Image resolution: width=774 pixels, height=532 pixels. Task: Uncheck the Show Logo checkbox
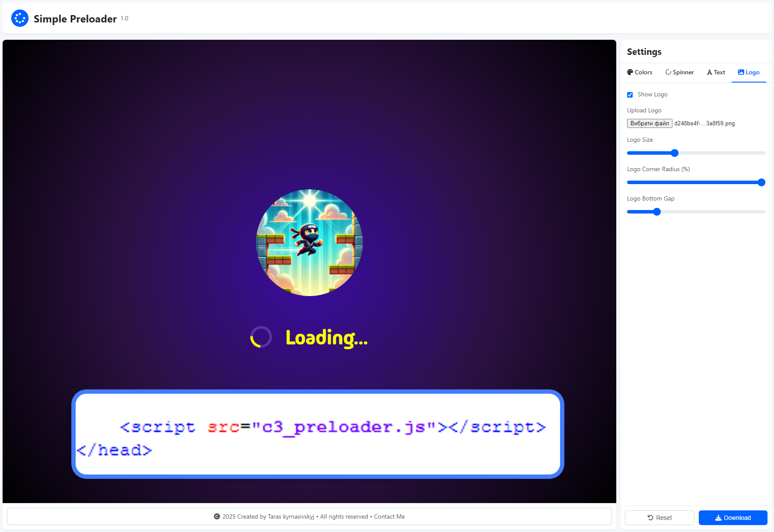[x=630, y=95]
